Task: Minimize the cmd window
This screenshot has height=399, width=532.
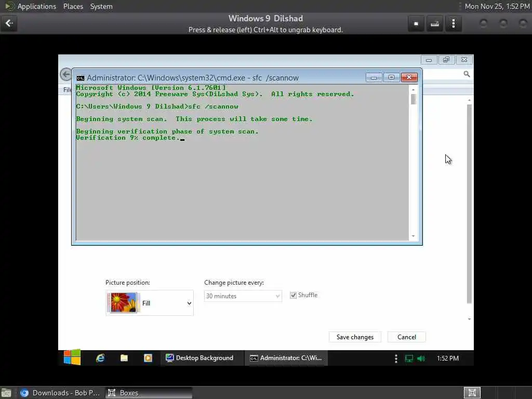Action: [374, 78]
